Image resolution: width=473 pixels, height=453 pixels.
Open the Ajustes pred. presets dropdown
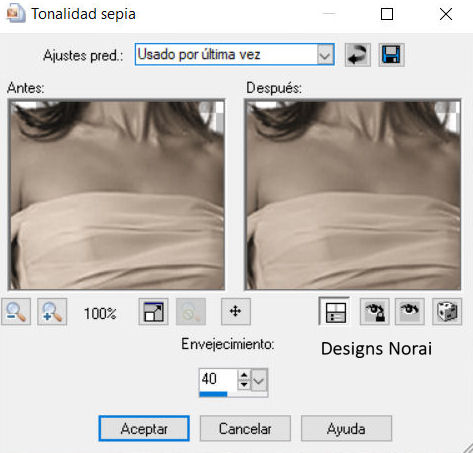click(325, 55)
